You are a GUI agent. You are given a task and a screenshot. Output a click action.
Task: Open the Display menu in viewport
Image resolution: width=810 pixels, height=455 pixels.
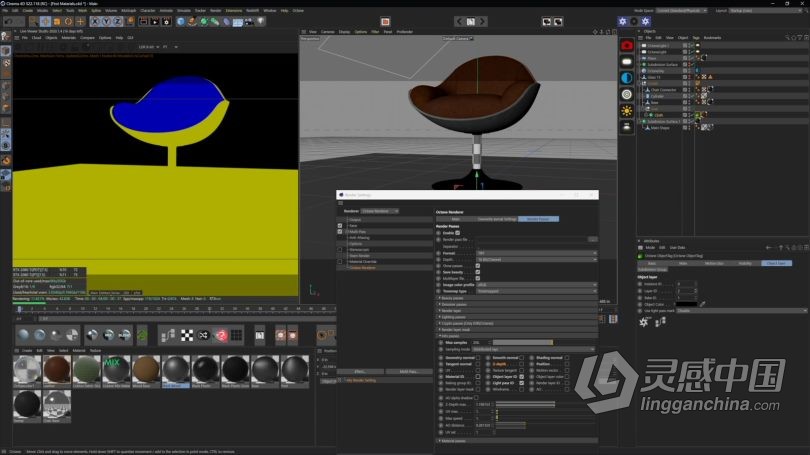point(344,32)
